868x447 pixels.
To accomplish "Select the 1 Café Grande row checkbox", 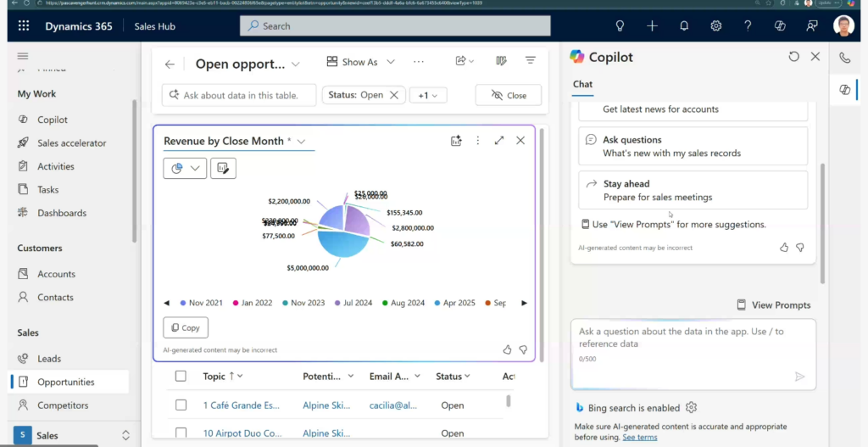I will [x=181, y=405].
